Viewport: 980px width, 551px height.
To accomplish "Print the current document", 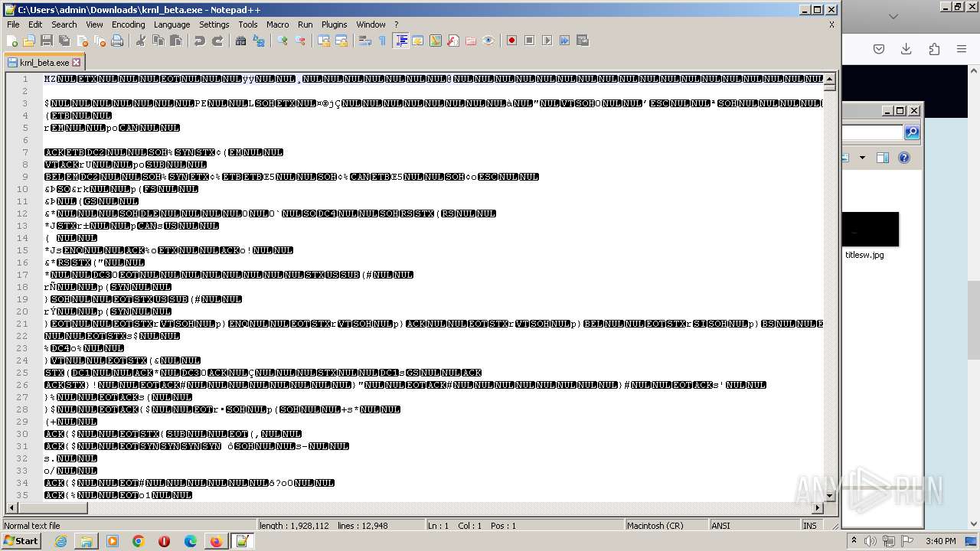I will [117, 41].
